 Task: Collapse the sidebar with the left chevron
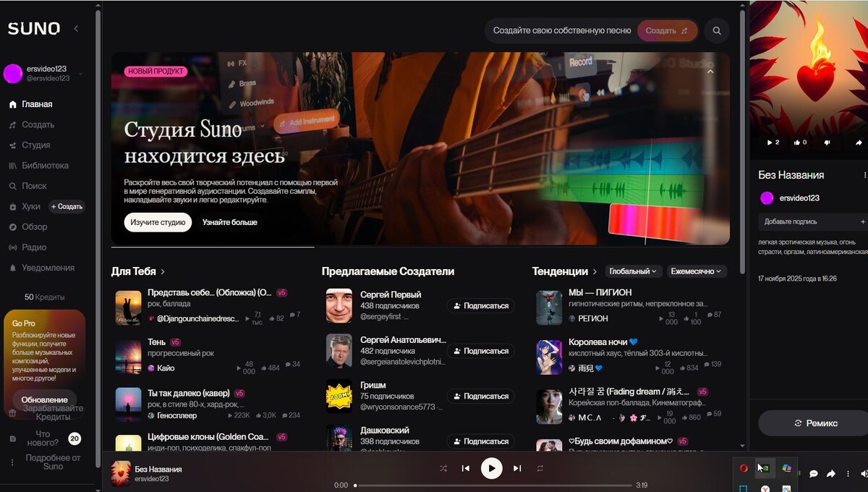coord(76,28)
